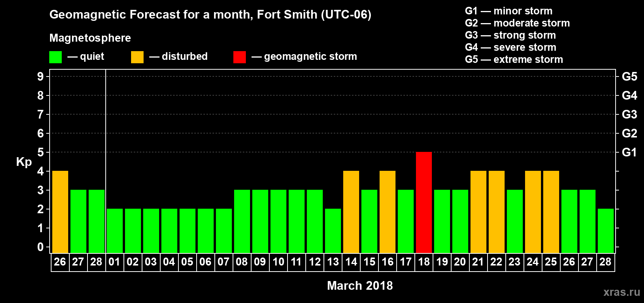Click the 'March 2018' axis caption

(x=360, y=286)
